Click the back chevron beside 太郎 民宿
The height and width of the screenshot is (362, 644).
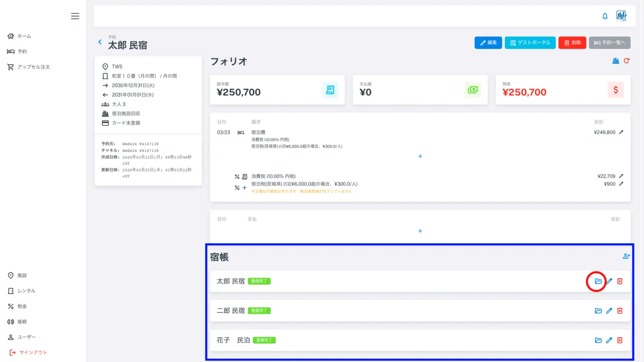[100, 42]
